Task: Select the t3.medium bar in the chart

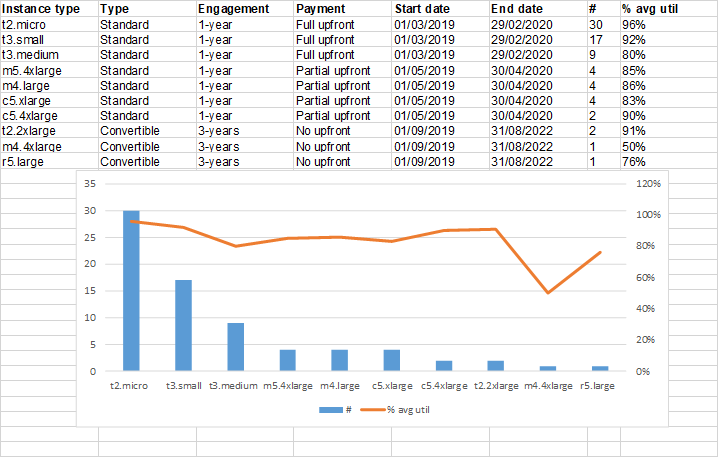Action: 236,347
